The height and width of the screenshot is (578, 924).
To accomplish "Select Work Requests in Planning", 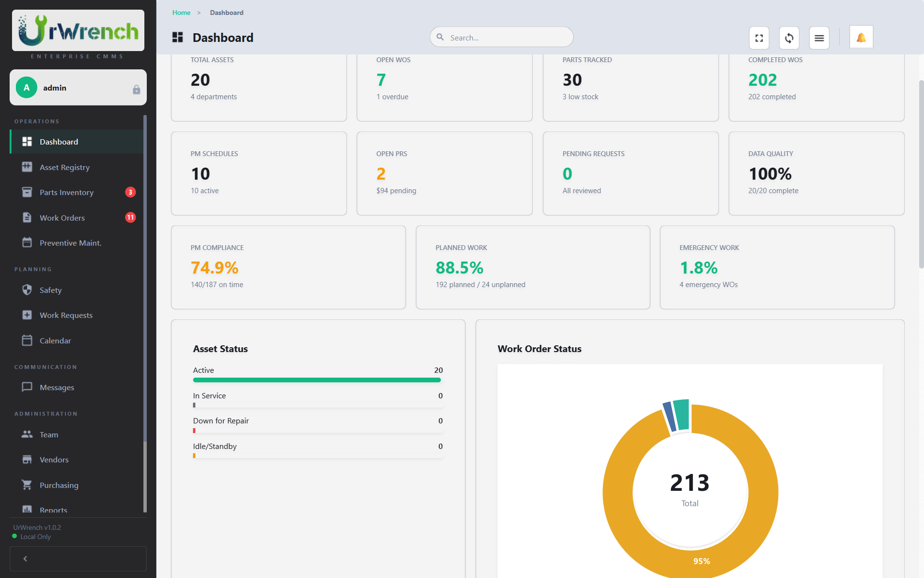I will coord(66,315).
